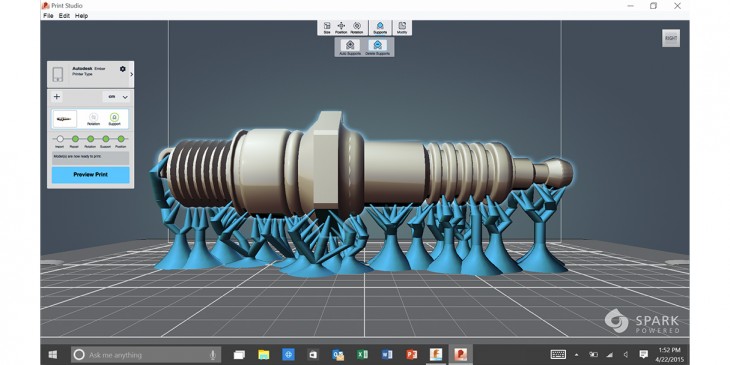
Task: Click the Delete Supports button
Action: click(x=378, y=47)
